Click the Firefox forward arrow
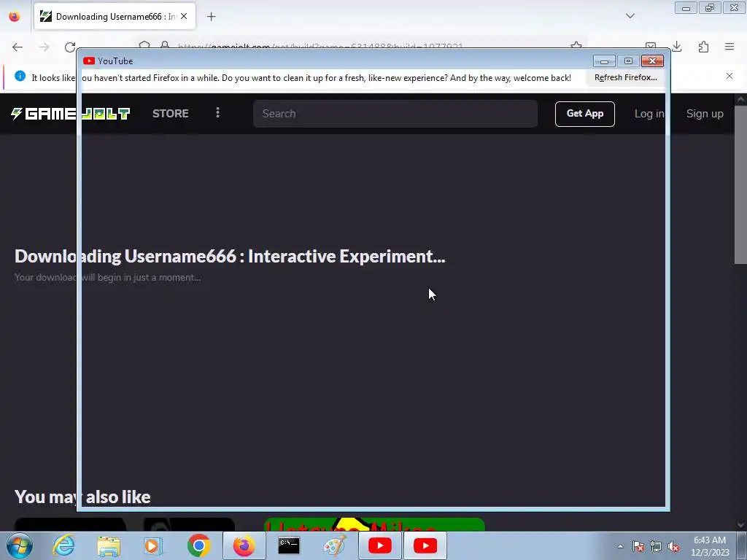This screenshot has height=560, width=747. click(44, 47)
